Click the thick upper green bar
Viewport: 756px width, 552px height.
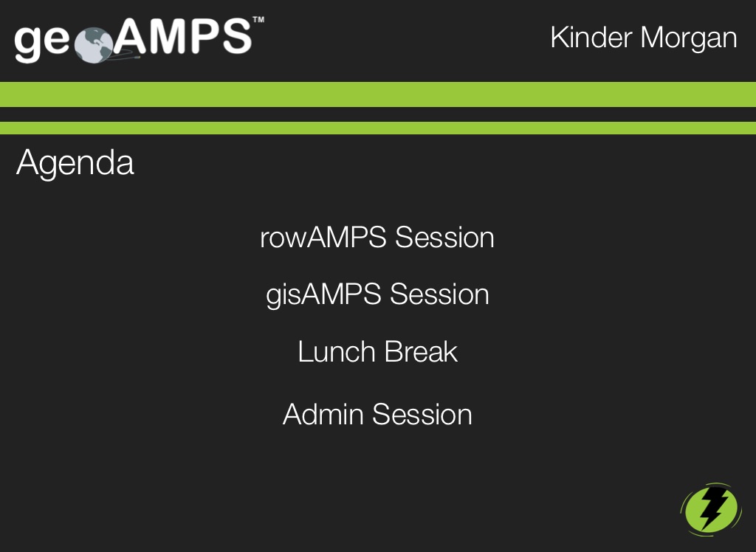tap(378, 94)
